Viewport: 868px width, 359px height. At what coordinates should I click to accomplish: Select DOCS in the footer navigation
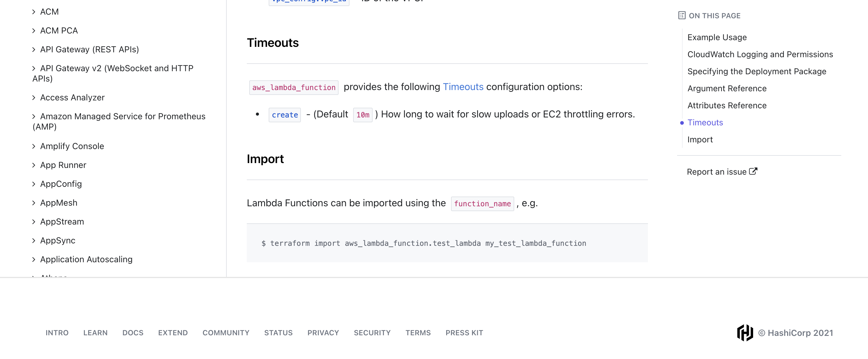point(133,333)
